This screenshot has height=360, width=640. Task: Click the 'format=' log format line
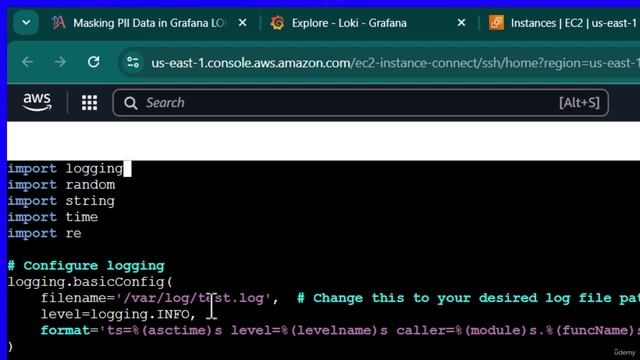point(340,330)
